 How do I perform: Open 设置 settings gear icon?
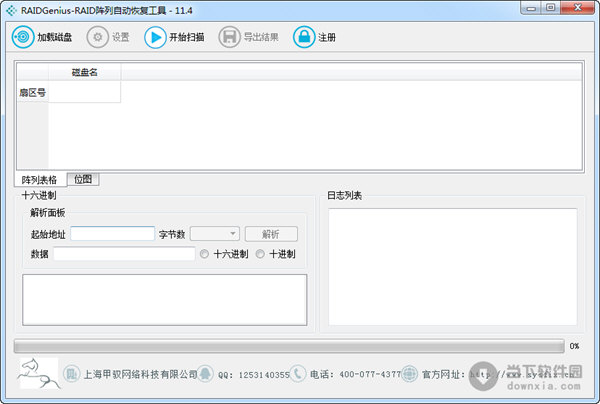click(x=98, y=37)
